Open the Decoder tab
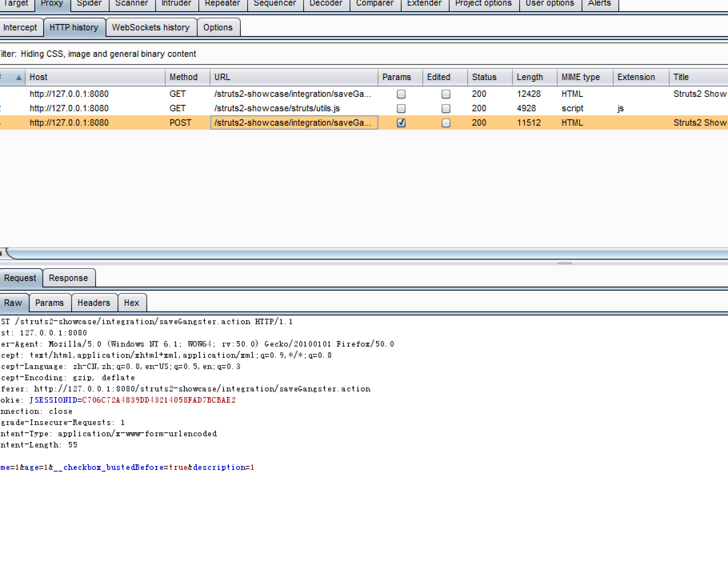Viewport: 728px width, 578px height. tap(326, 4)
